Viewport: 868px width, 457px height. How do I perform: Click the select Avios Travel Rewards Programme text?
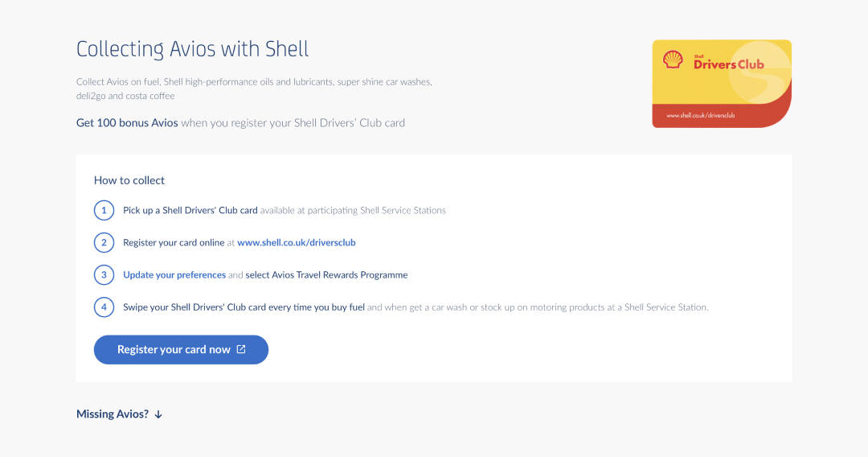tap(326, 275)
